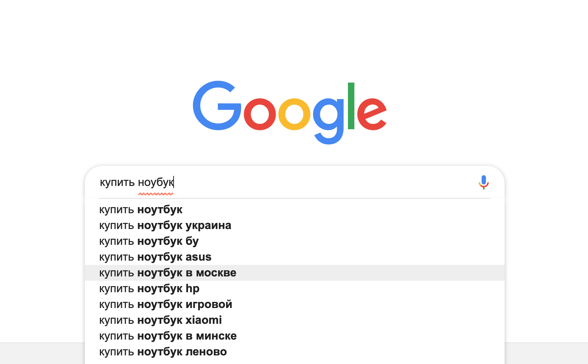The height and width of the screenshot is (364, 588).
Task: Click the blue capital G in Google logo
Action: click(216, 106)
